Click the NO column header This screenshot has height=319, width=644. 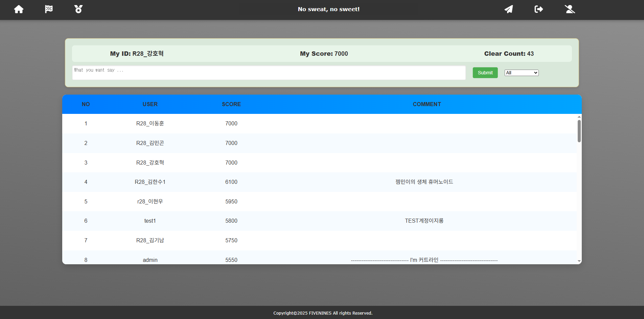[86, 104]
